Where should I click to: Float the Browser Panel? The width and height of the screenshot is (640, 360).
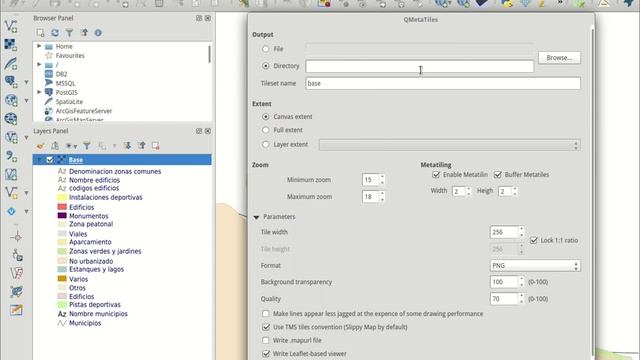[x=199, y=18]
